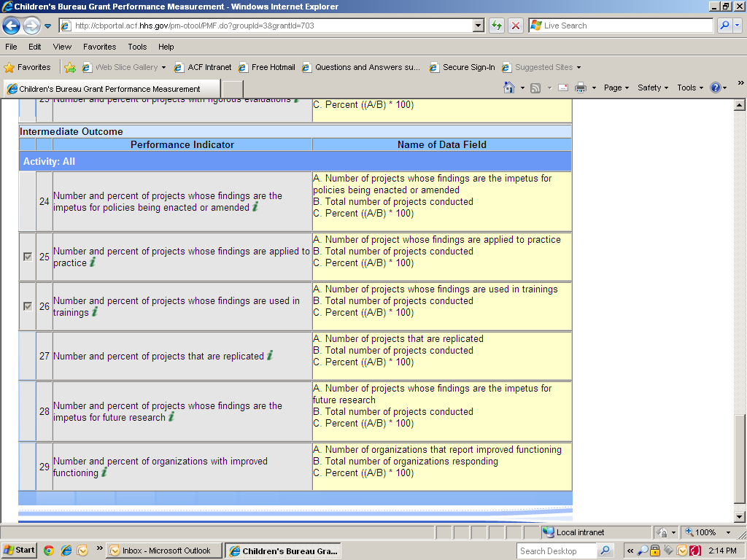Expand the Page dropdown menu

click(x=616, y=87)
